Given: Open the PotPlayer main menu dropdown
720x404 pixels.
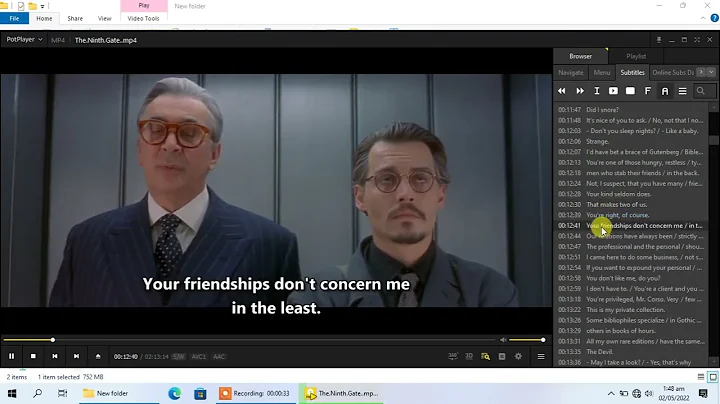Looking at the screenshot, I should [x=24, y=39].
